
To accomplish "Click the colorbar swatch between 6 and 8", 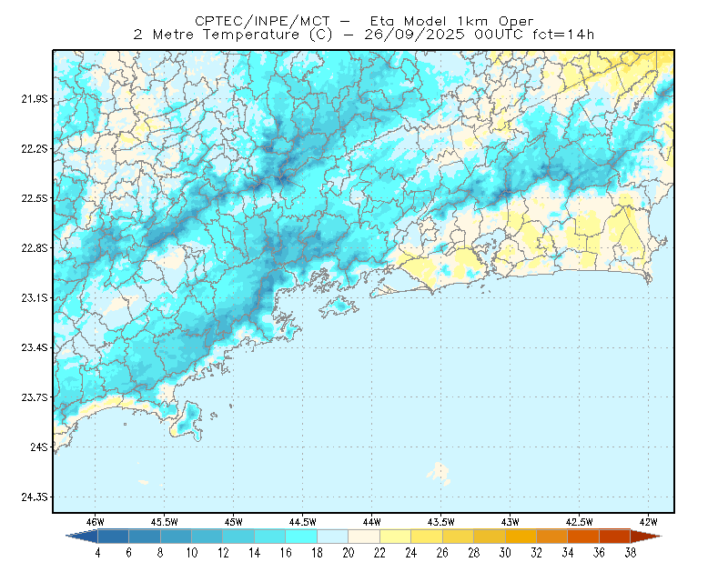I will tap(145, 536).
